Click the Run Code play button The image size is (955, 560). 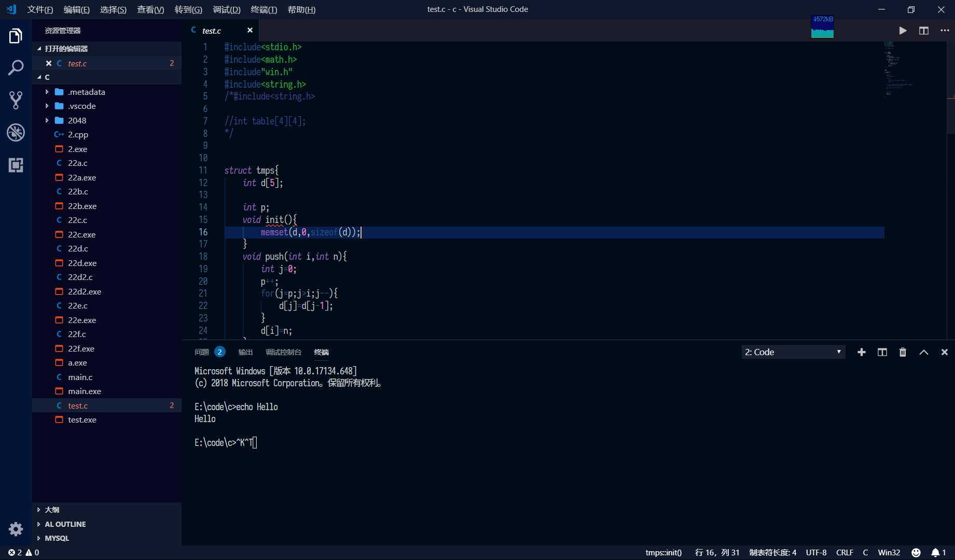[903, 31]
